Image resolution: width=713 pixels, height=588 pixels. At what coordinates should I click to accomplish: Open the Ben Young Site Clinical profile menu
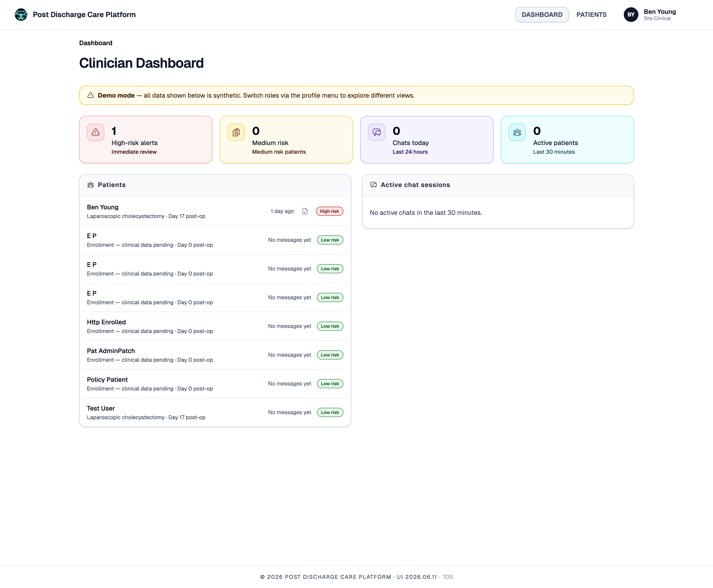(650, 15)
